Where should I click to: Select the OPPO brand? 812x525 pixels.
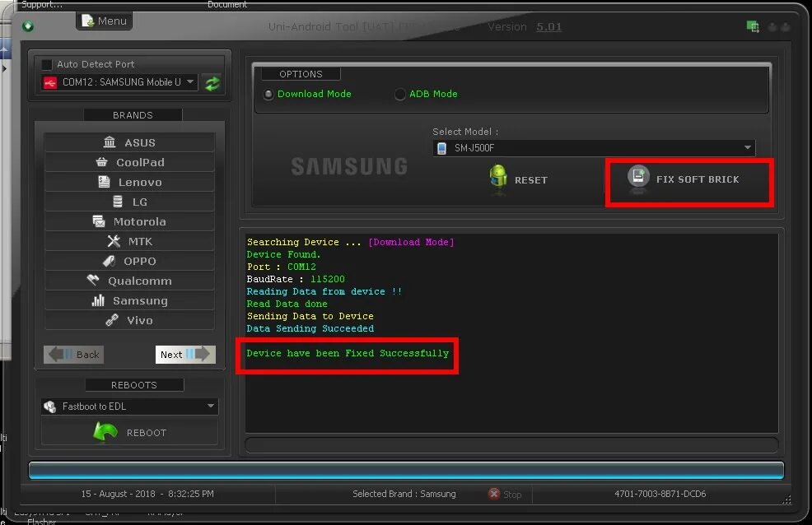point(129,261)
